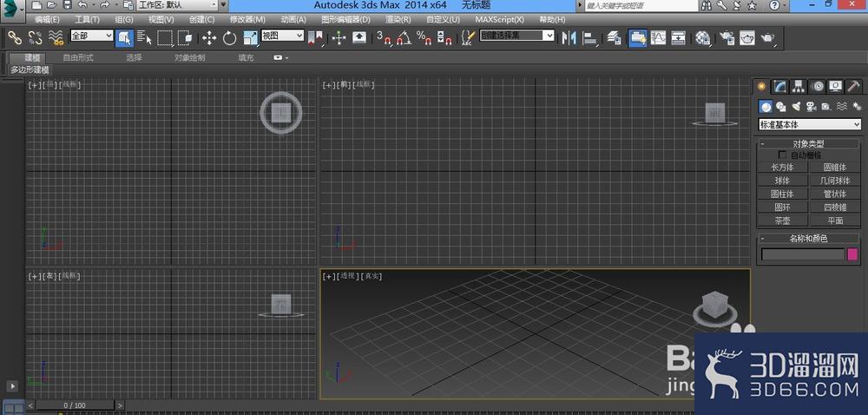Open Edit Named Selection Sets icon
Screen dimensions: 868x415
tap(469, 37)
